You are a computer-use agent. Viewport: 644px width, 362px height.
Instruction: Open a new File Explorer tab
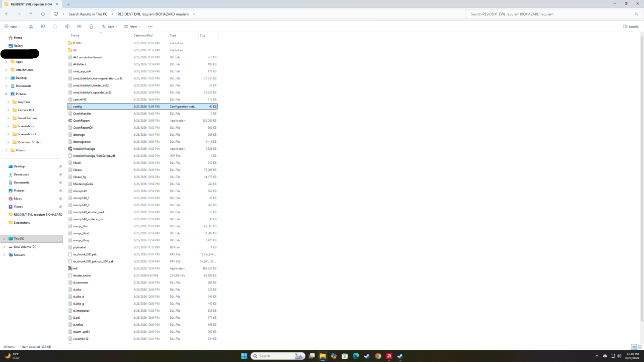pyautogui.click(x=68, y=4)
